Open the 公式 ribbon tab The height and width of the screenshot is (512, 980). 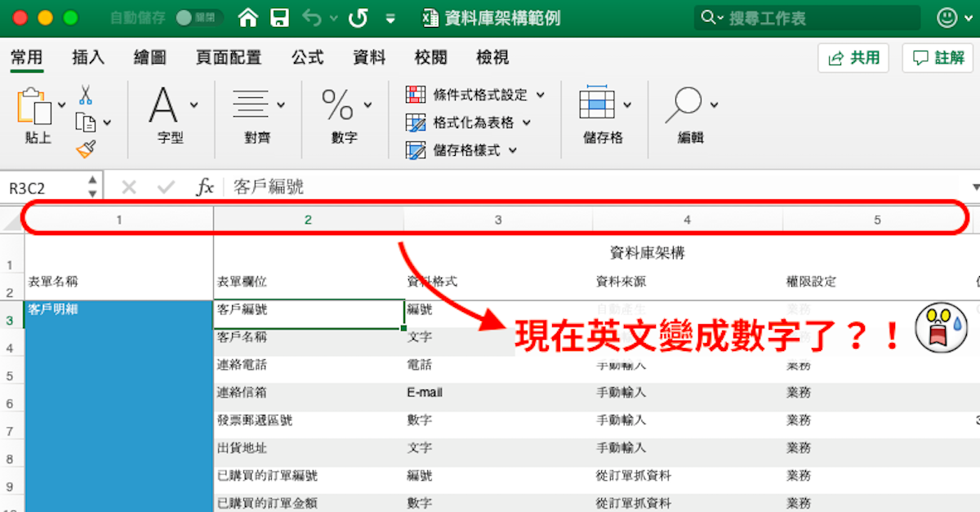307,57
